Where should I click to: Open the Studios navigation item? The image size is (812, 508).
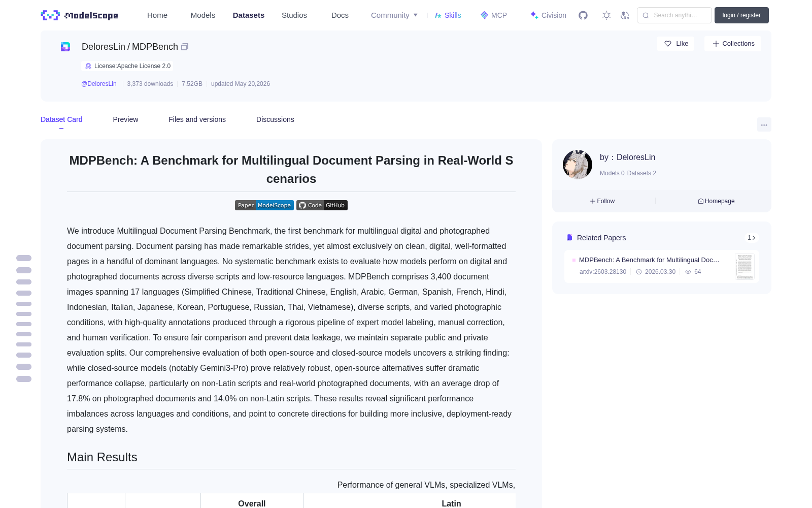(x=294, y=15)
